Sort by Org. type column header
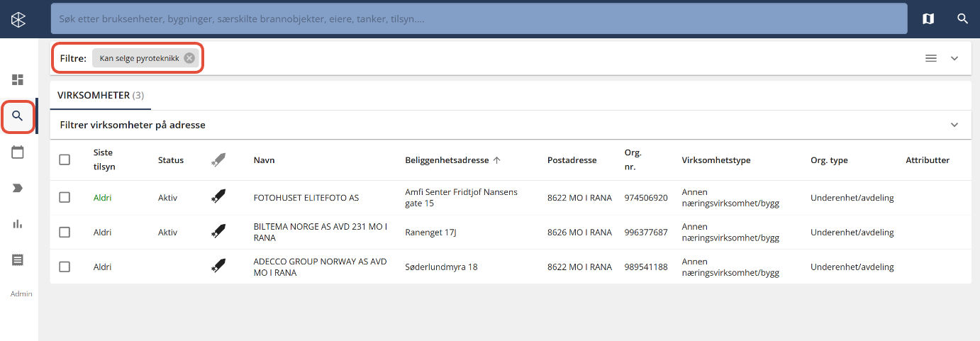980x341 pixels. [829, 160]
